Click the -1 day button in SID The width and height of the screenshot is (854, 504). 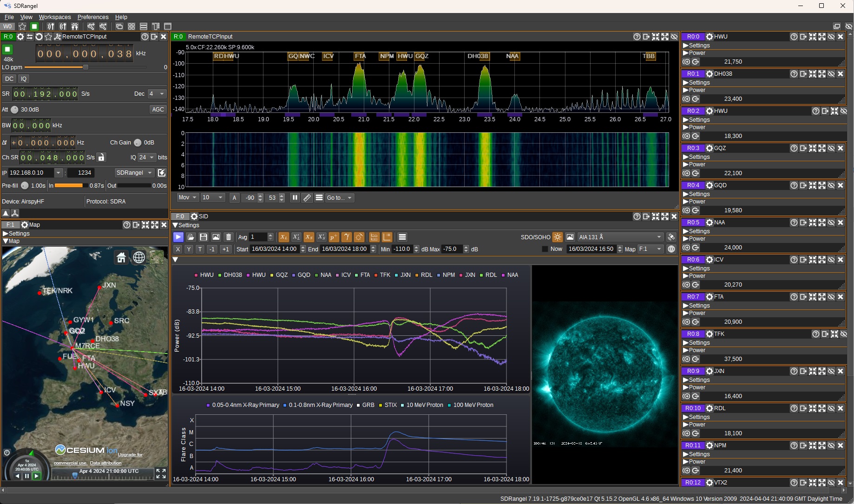pyautogui.click(x=212, y=249)
